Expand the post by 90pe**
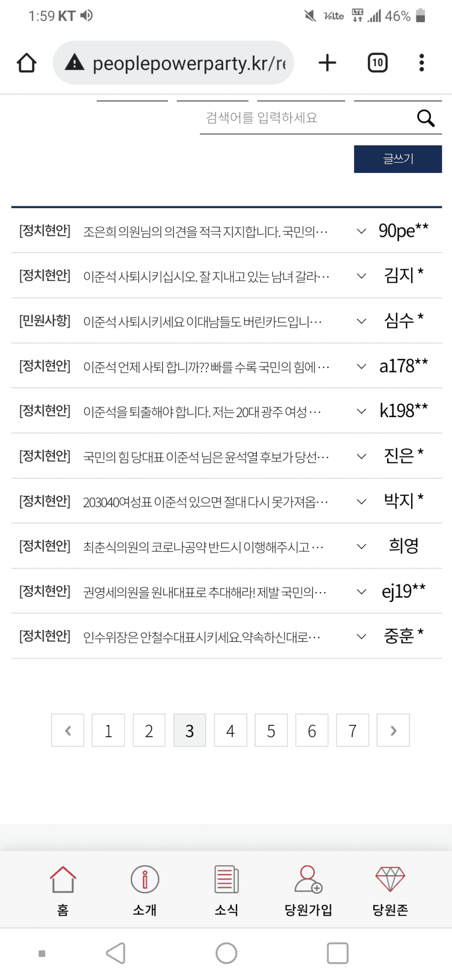 362,231
